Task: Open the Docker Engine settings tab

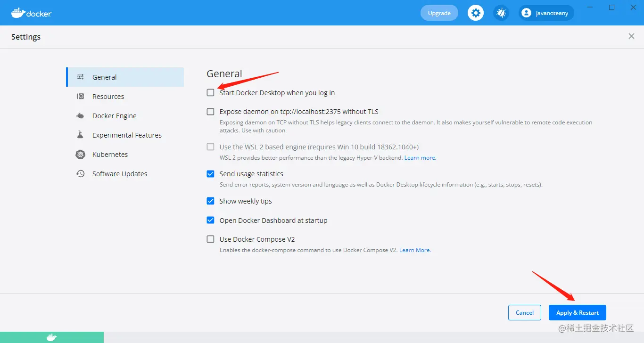Action: (x=125, y=115)
